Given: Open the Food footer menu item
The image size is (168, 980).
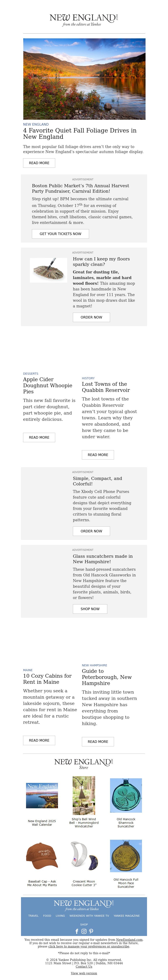Looking at the screenshot, I should coord(47,916).
